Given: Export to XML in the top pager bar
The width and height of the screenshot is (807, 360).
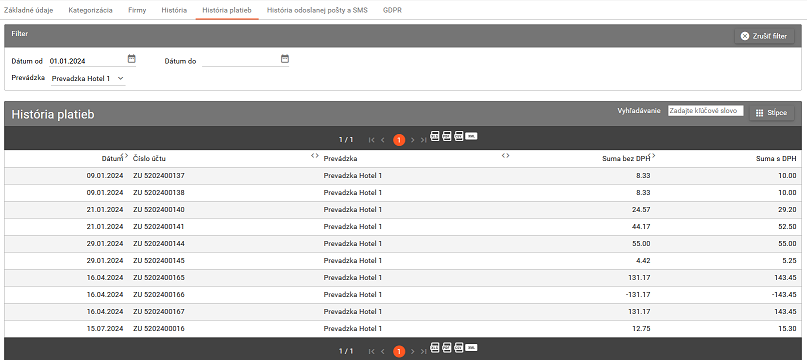Looking at the screenshot, I should click(x=471, y=136).
